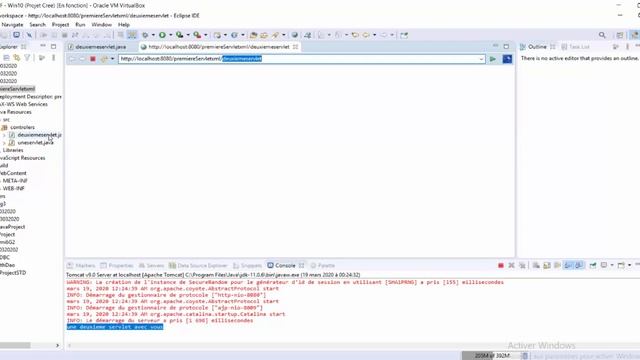640x360 pixels.
Task: Open the Debug dropdown arrow
Action: (153, 35)
